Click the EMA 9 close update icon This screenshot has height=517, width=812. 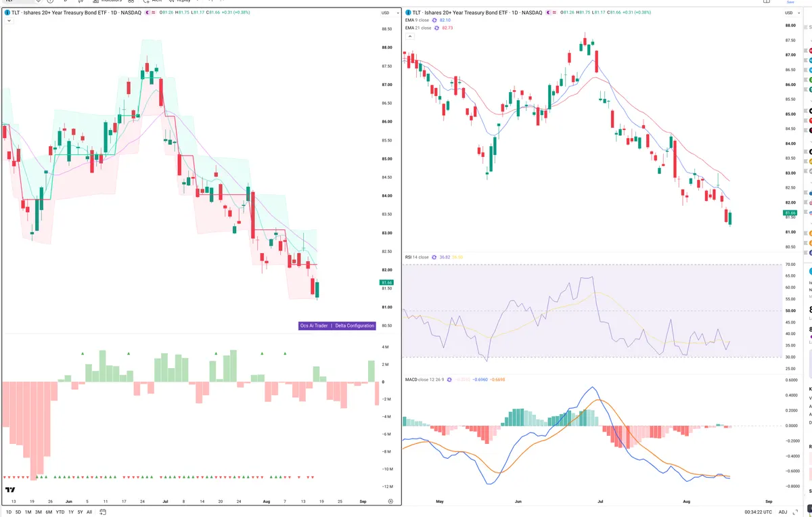[x=434, y=20]
